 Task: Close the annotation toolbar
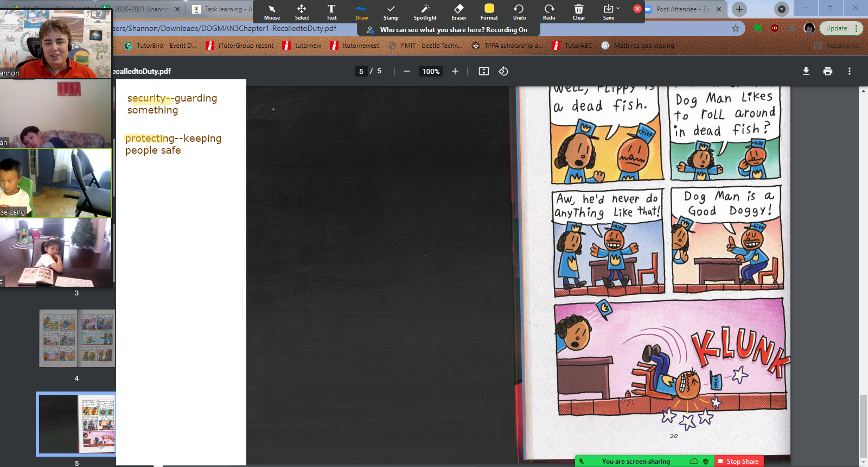(637, 9)
